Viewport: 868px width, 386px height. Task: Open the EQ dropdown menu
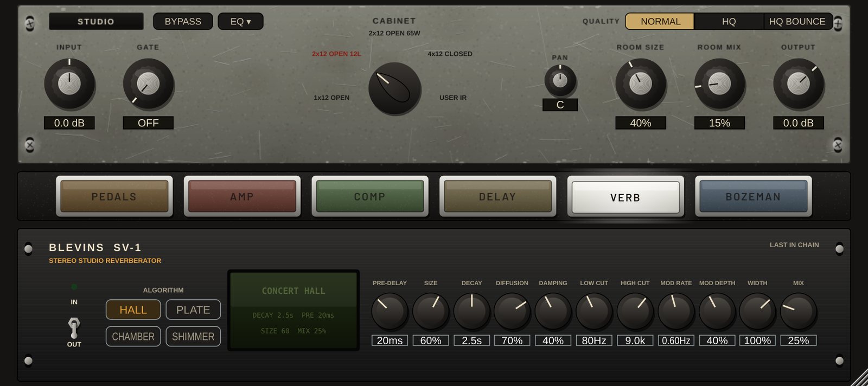tap(240, 21)
